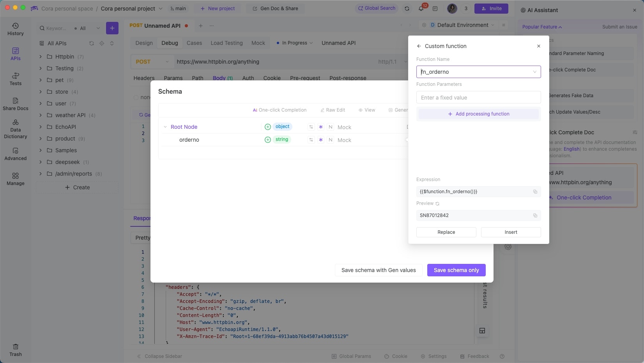The image size is (644, 363).
Task: Go back from Custom function panel
Action: tap(419, 46)
